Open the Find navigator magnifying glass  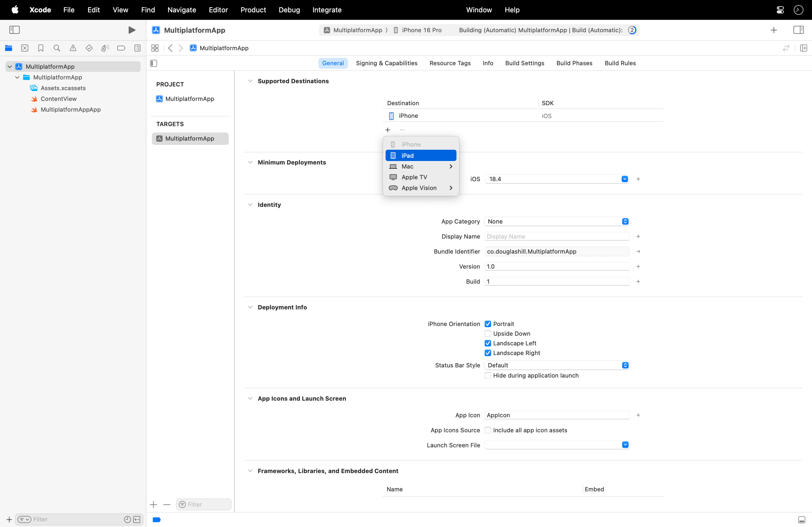click(57, 48)
